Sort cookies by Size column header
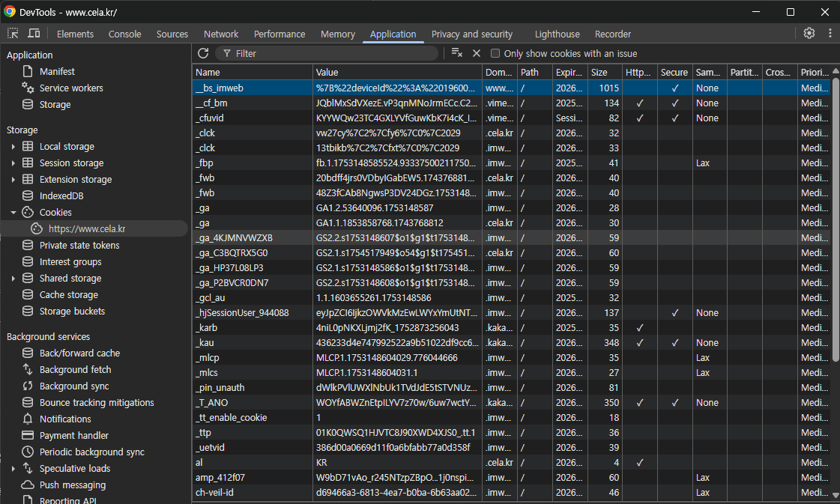This screenshot has width=840, height=504. pos(599,73)
